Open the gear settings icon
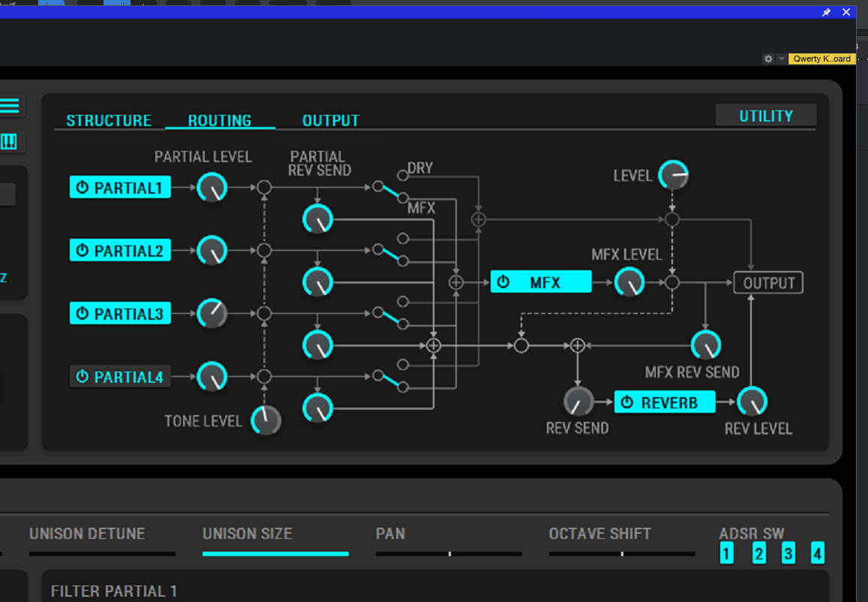868x602 pixels. coord(768,59)
